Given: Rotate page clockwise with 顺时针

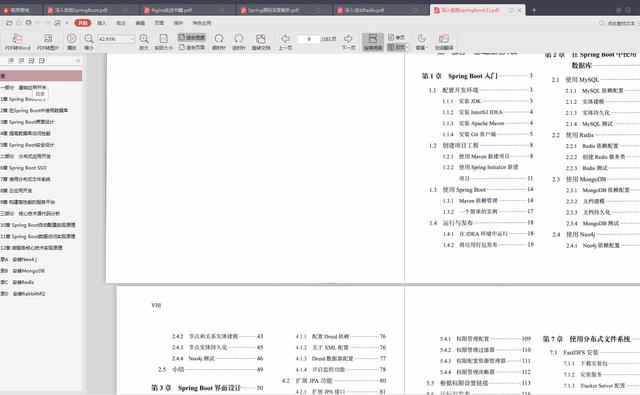Looking at the screenshot, I should [x=219, y=42].
